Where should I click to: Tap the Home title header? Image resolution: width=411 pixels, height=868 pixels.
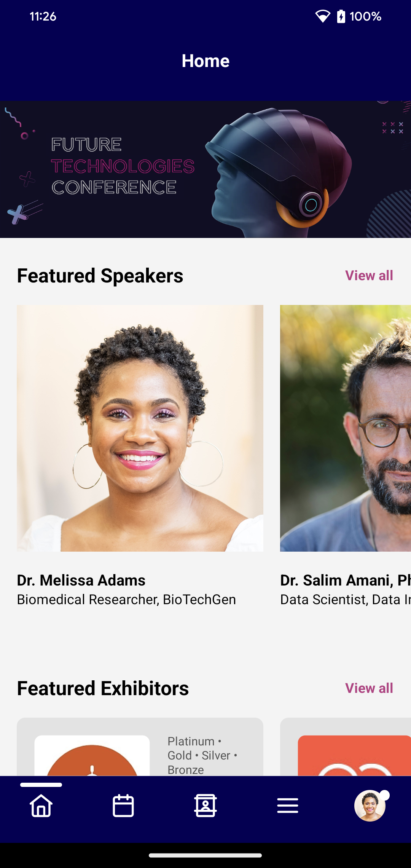coord(205,61)
